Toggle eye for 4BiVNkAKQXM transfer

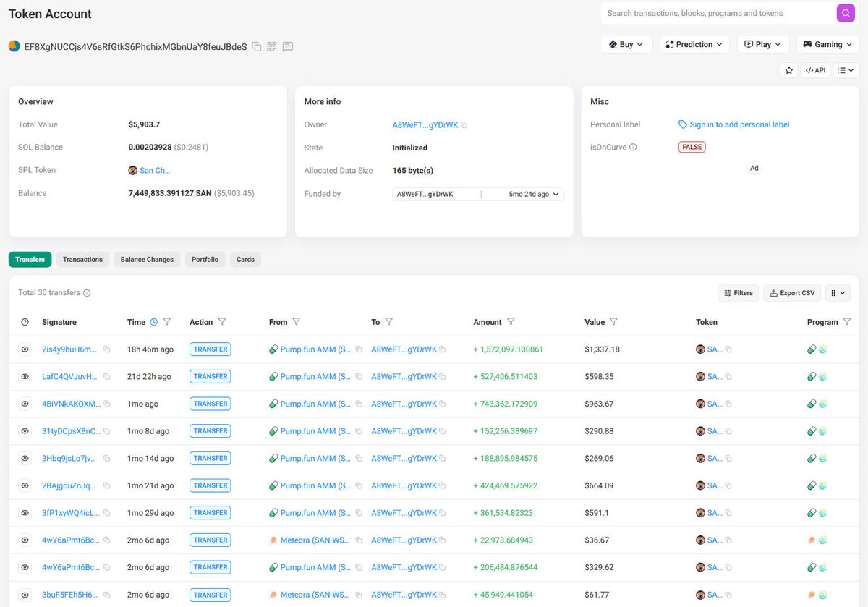[25, 404]
